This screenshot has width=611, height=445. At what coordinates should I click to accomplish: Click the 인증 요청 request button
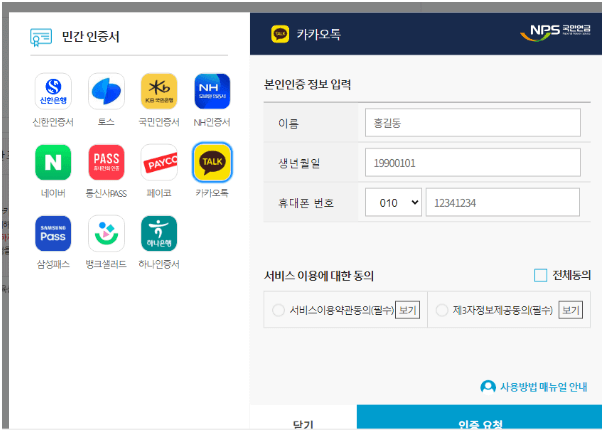[479, 417]
